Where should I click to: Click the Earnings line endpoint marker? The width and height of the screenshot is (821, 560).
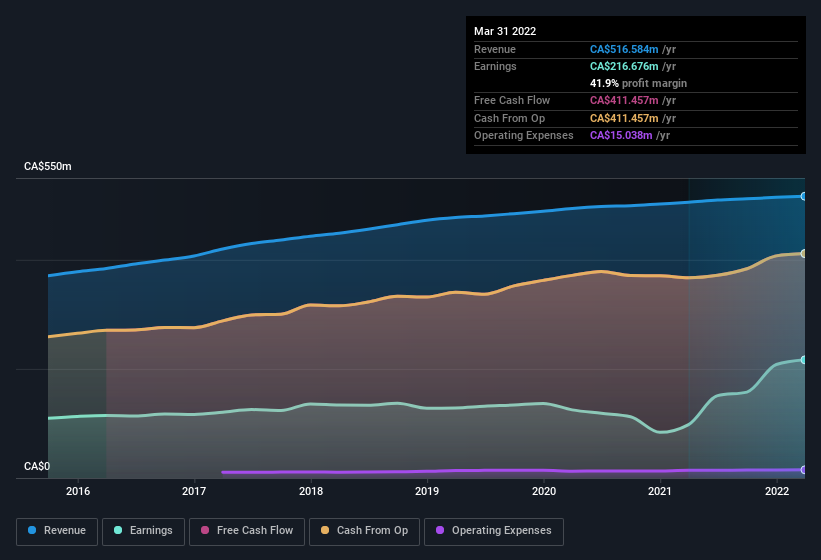(803, 360)
